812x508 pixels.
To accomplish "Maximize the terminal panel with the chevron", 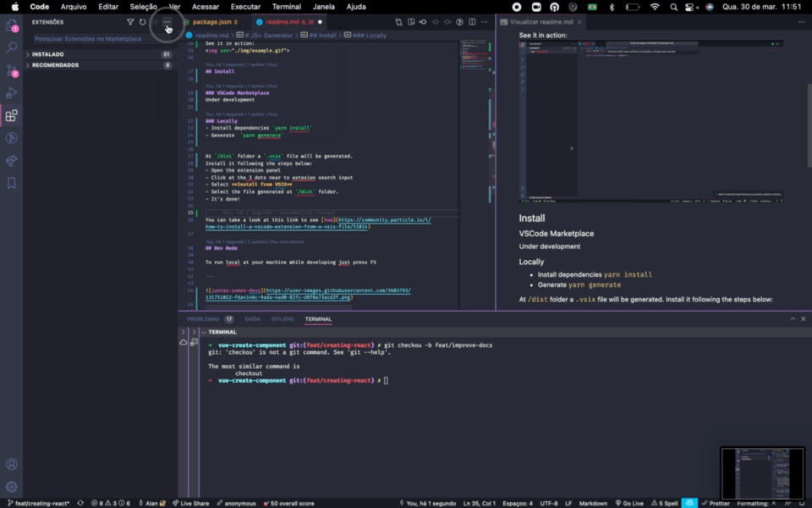I will 793,319.
